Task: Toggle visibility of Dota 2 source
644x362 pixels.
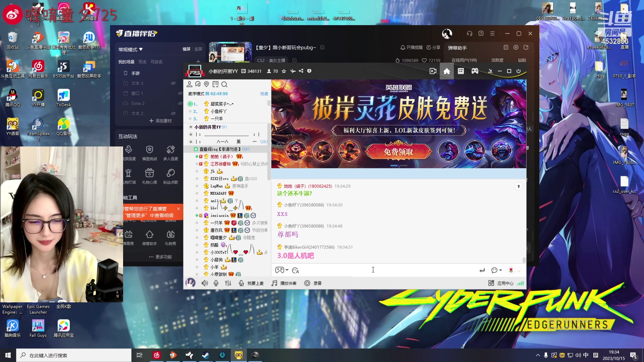Action: [x=180, y=103]
